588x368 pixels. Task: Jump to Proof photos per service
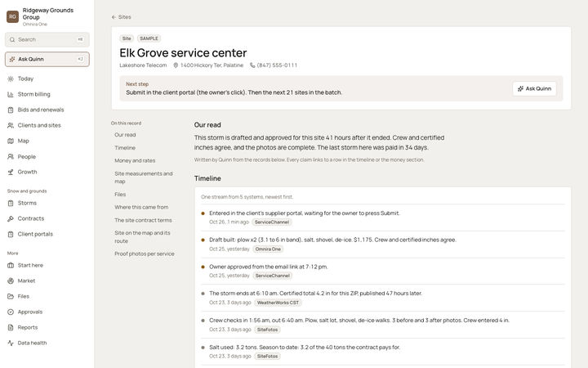pos(145,254)
